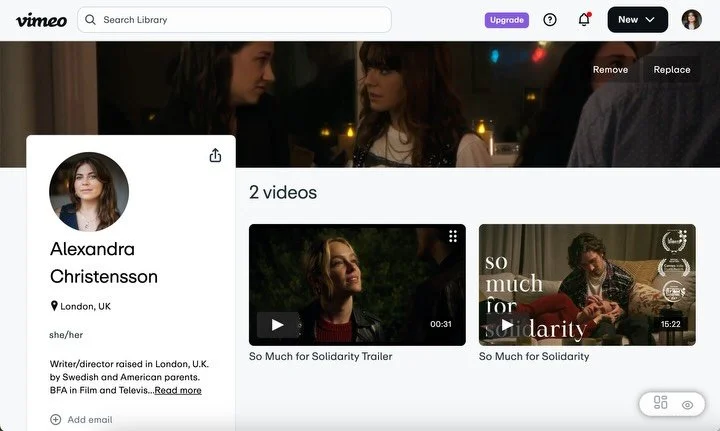The image size is (720, 431).
Task: Click the London, UK location pin
Action: click(54, 306)
